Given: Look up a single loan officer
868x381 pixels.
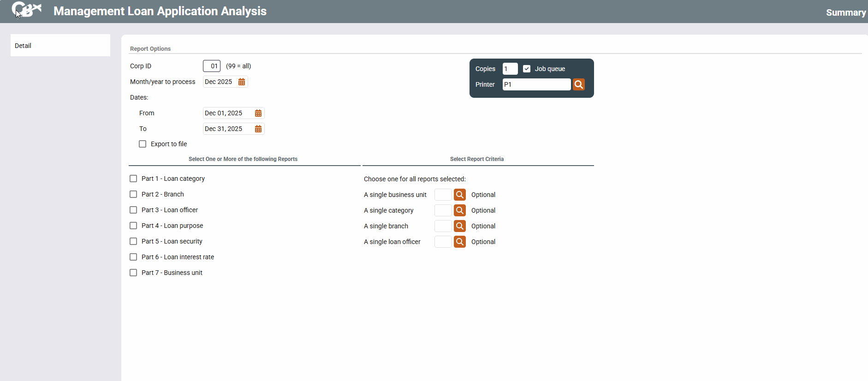Looking at the screenshot, I should (459, 242).
